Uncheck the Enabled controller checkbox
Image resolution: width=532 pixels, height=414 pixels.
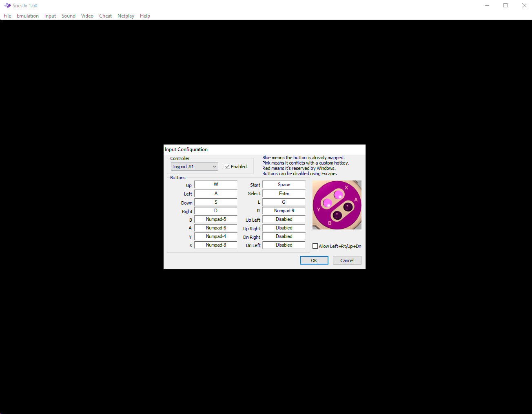pyautogui.click(x=228, y=167)
